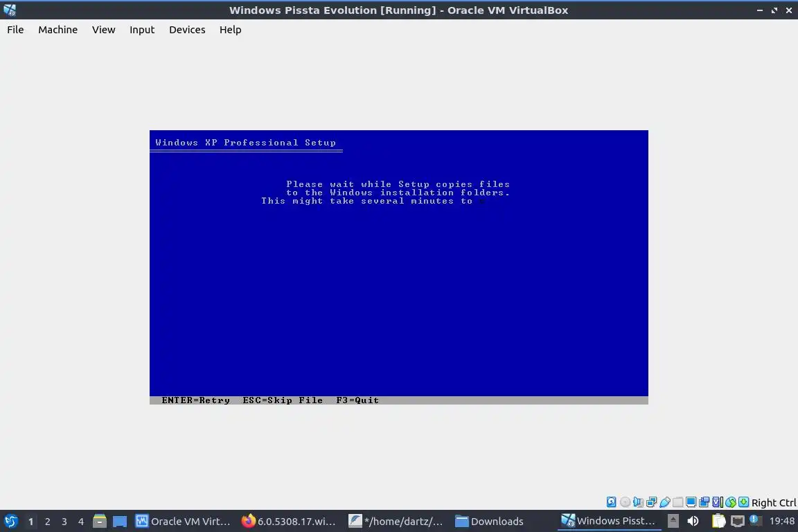Click inside the Windows XP Setup guest screen
This screenshot has width=798, height=532.
[x=398, y=267]
